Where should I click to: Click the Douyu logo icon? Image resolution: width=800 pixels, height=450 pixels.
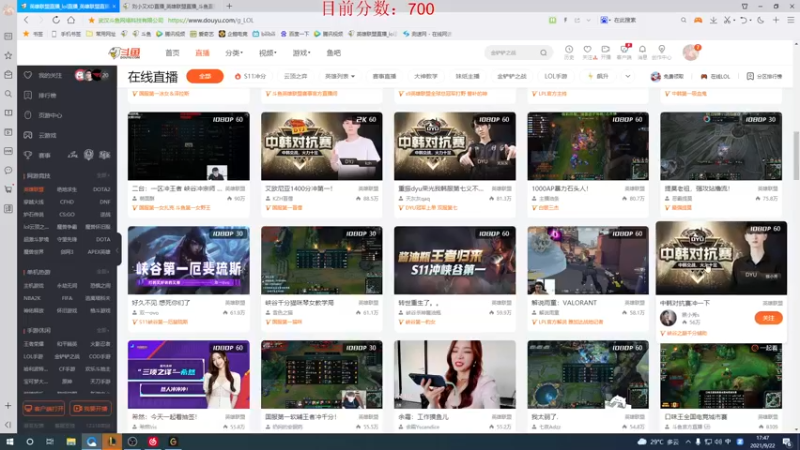(124, 53)
